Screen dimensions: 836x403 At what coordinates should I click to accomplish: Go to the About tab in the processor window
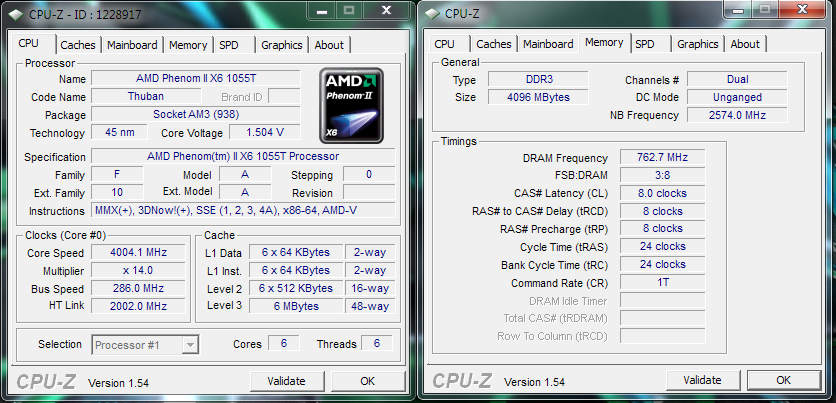click(329, 45)
